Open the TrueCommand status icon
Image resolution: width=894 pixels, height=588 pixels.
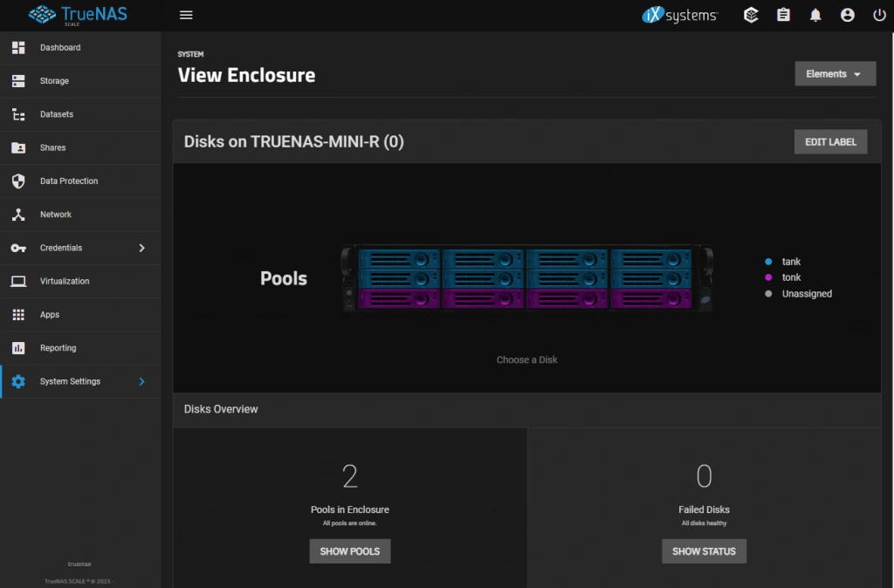tap(751, 16)
